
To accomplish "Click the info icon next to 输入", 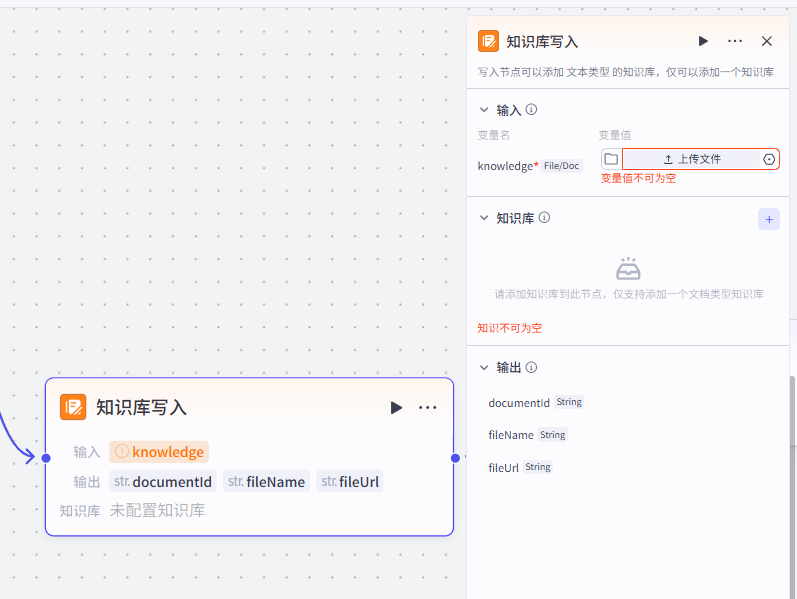I will [532, 110].
